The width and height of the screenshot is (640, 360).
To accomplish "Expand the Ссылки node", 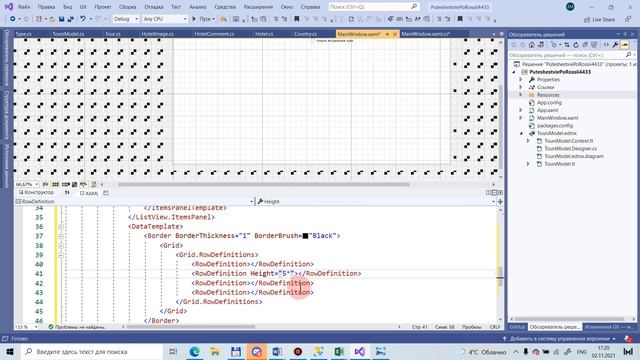I will click(521, 87).
